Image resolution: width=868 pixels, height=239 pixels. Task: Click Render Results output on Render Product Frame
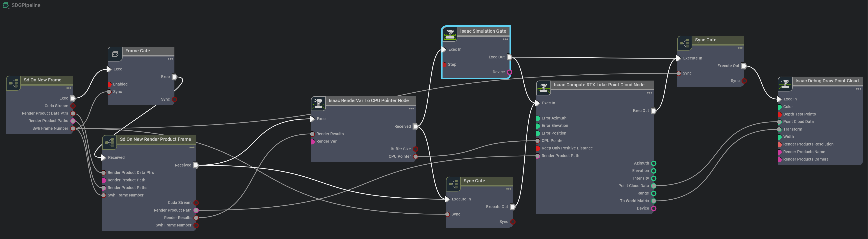[x=196, y=218]
